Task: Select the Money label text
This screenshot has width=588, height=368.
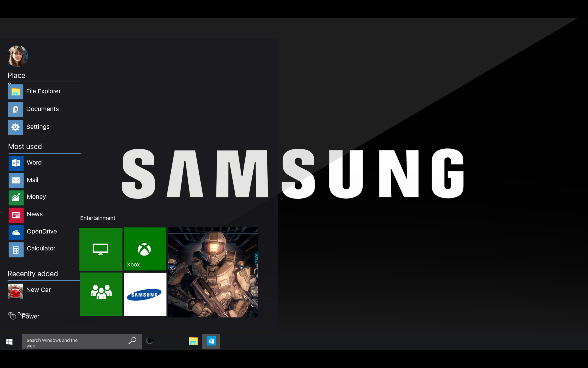Action: (37, 197)
